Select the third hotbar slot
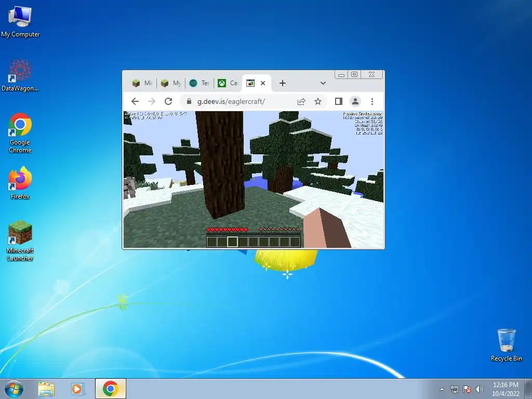 [232, 242]
